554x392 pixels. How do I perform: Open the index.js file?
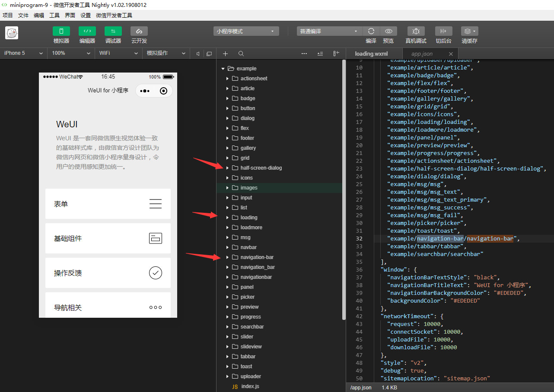click(250, 386)
